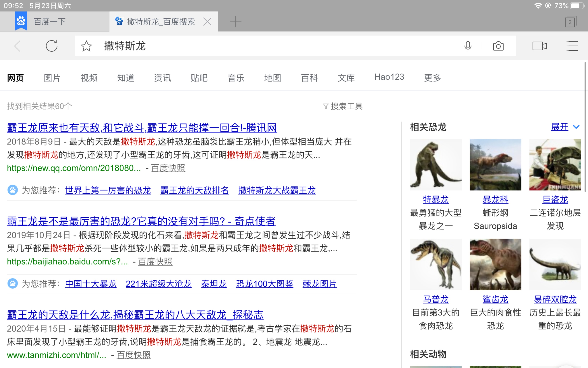Open the baijiahao.baidu.com URL link
Image resolution: width=588 pixels, height=368 pixels.
(x=67, y=261)
